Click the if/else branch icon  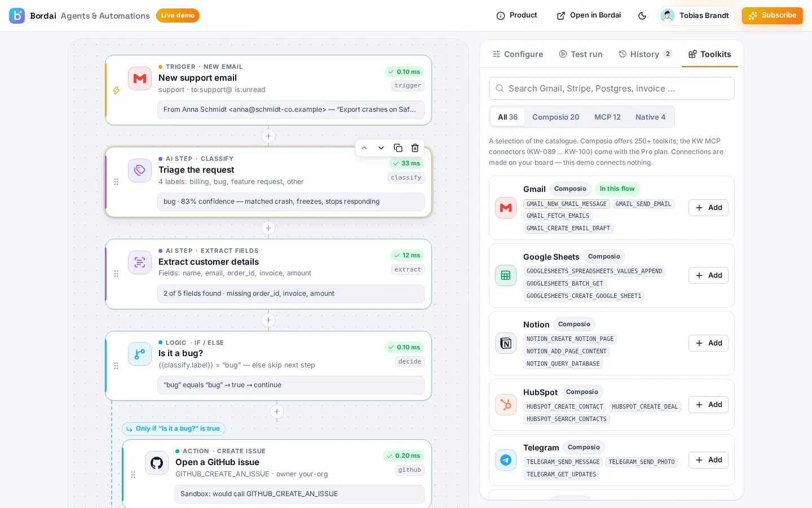point(140,354)
